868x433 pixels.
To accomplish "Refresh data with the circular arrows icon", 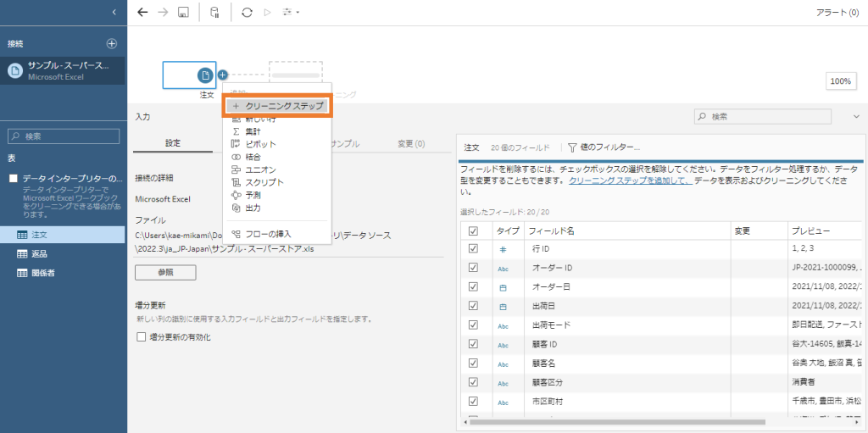I will click(x=248, y=12).
